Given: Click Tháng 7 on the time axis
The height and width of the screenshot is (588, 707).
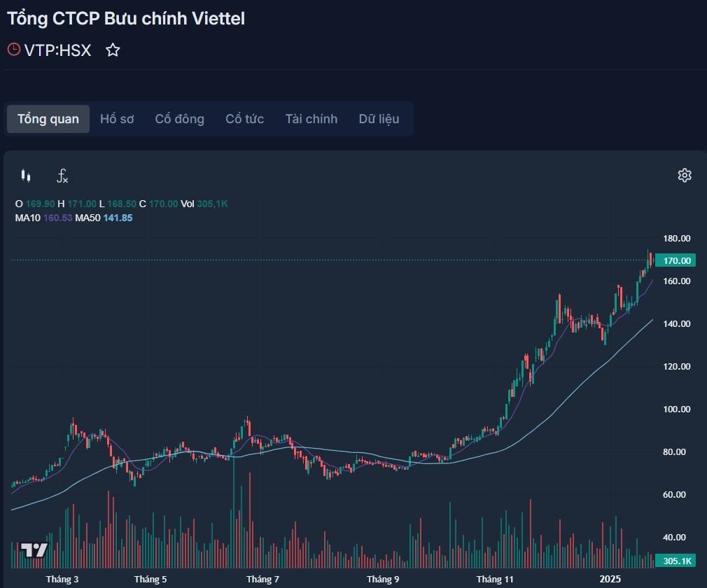Looking at the screenshot, I should (262, 579).
